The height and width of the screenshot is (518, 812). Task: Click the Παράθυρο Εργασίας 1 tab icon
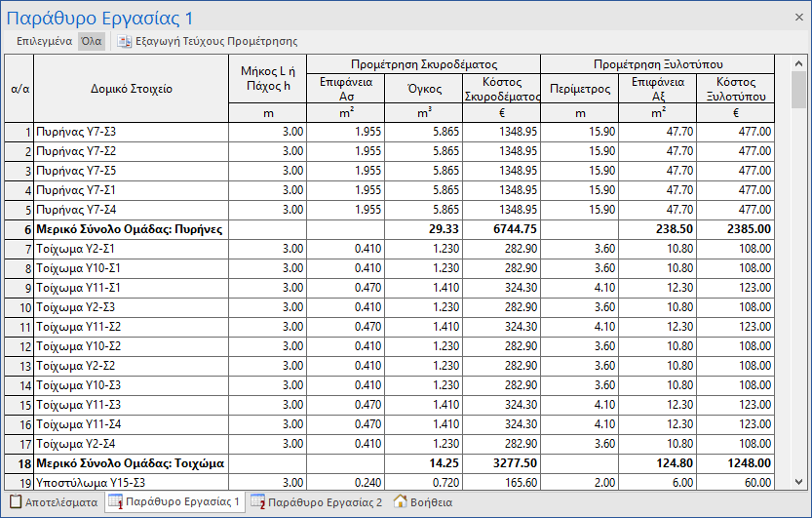tap(115, 502)
